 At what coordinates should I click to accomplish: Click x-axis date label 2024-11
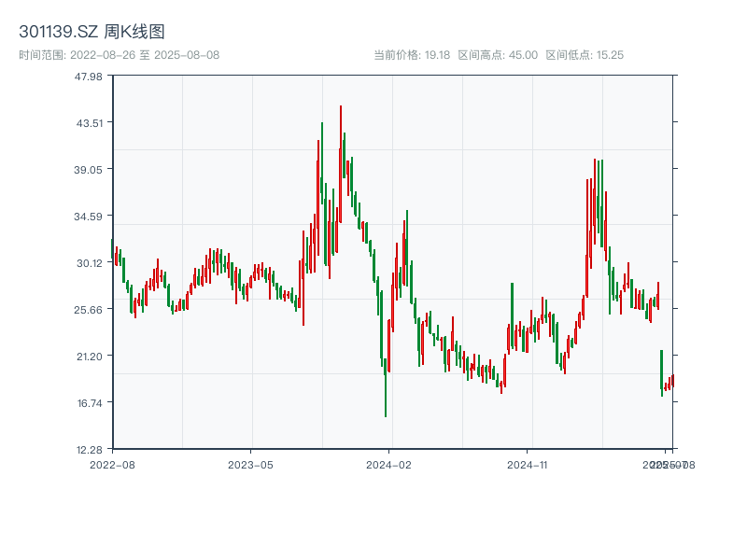click(527, 465)
